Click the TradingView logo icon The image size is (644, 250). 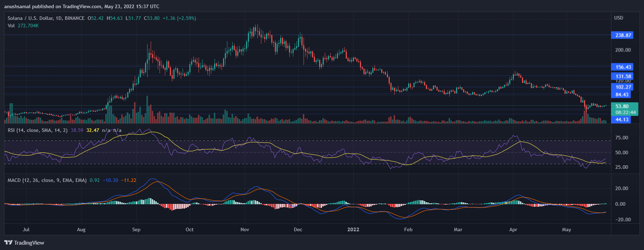(8, 243)
